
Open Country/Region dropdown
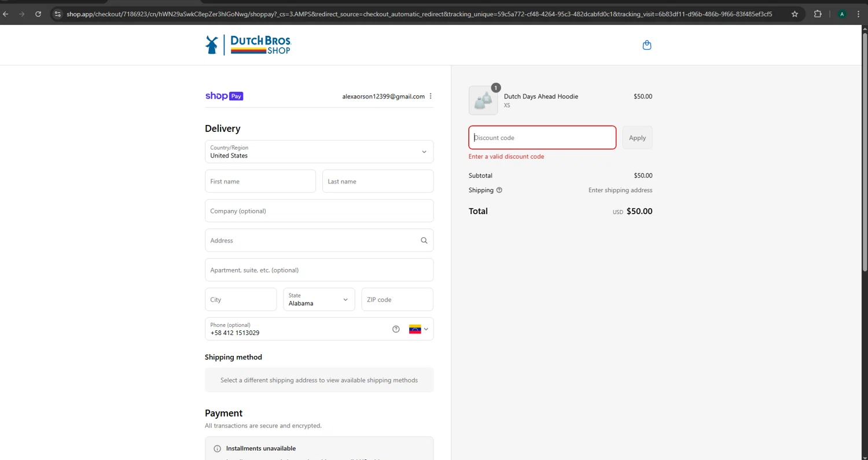tap(319, 152)
